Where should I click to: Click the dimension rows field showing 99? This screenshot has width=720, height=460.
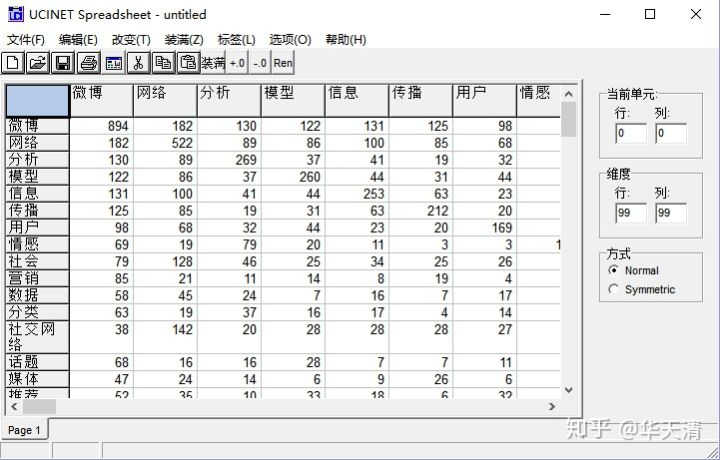coord(630,213)
